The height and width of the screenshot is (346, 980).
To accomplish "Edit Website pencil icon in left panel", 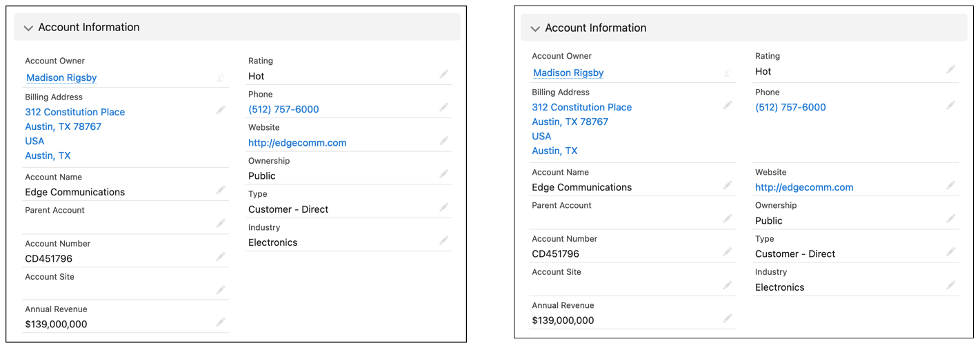I will pos(444,140).
